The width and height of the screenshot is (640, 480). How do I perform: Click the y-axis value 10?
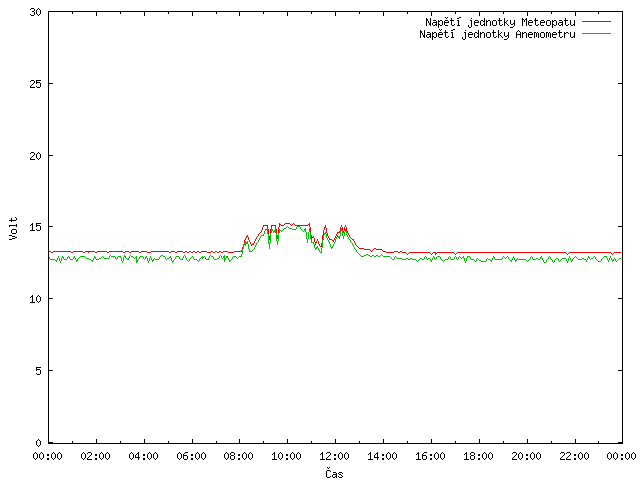point(36,299)
